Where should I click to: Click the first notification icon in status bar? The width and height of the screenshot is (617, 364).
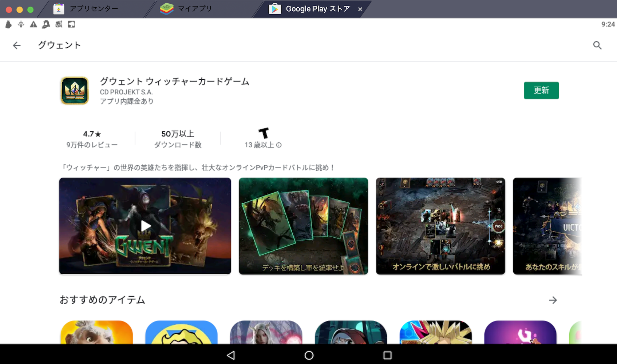pyautogui.click(x=8, y=24)
